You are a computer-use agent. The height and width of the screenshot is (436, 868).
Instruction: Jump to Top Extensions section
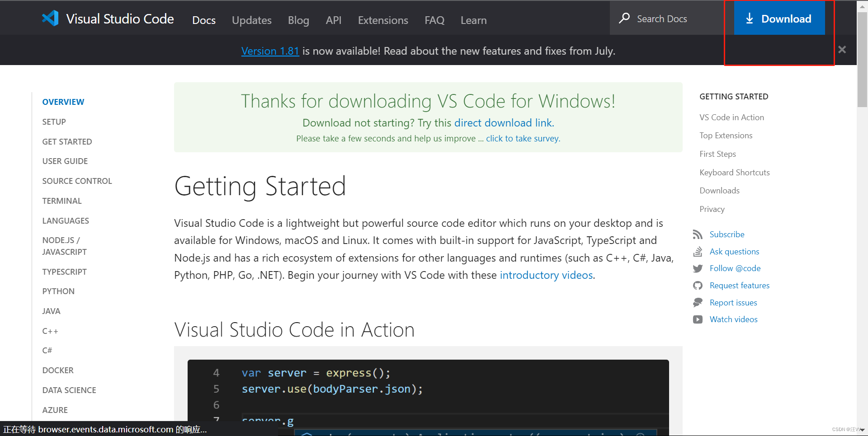click(x=726, y=136)
